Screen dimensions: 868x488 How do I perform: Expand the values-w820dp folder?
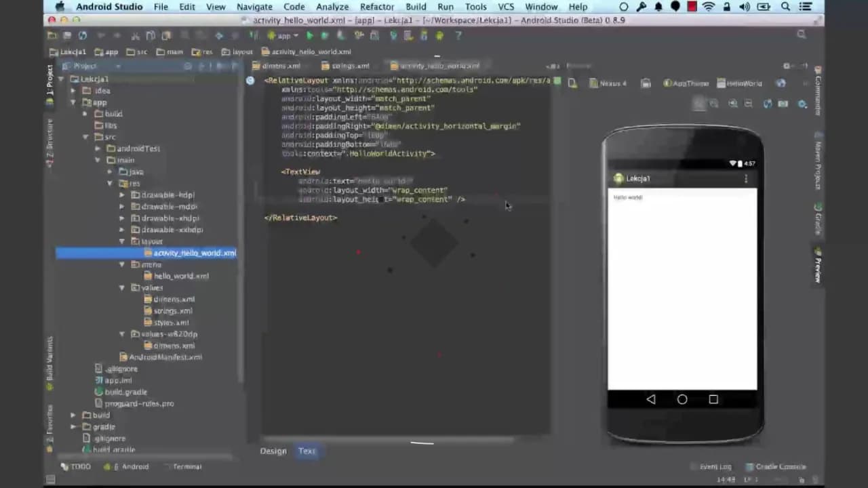click(x=122, y=333)
